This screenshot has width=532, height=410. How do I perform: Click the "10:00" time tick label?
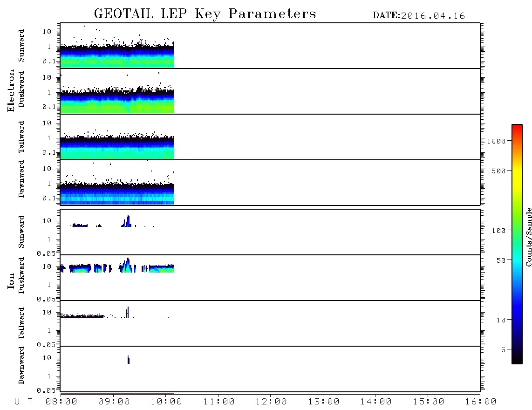click(166, 402)
